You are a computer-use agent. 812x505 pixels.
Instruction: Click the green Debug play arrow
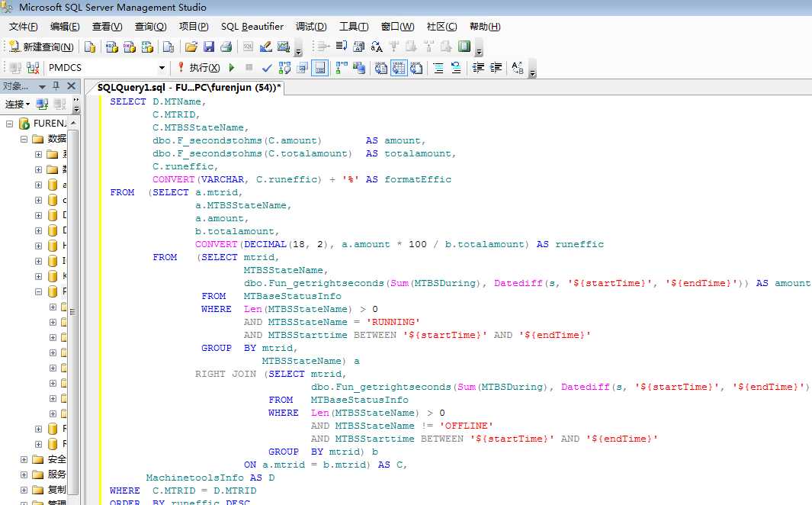tap(232, 67)
